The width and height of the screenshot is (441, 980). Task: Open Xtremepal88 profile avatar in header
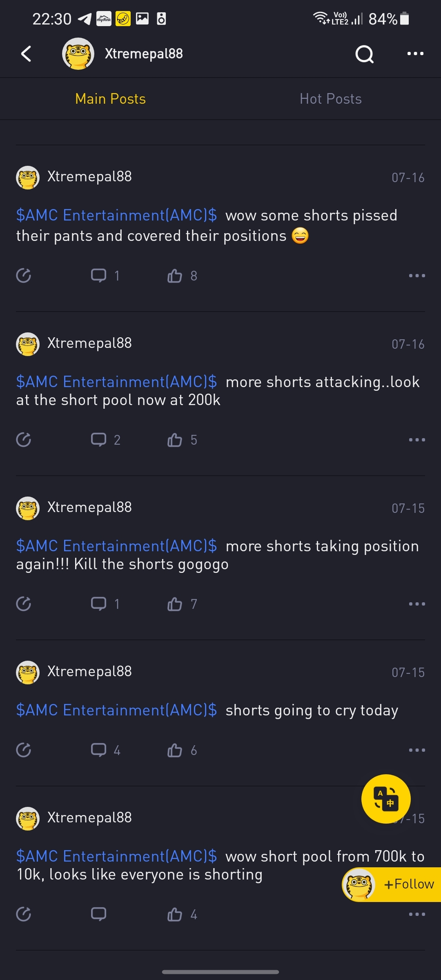78,53
